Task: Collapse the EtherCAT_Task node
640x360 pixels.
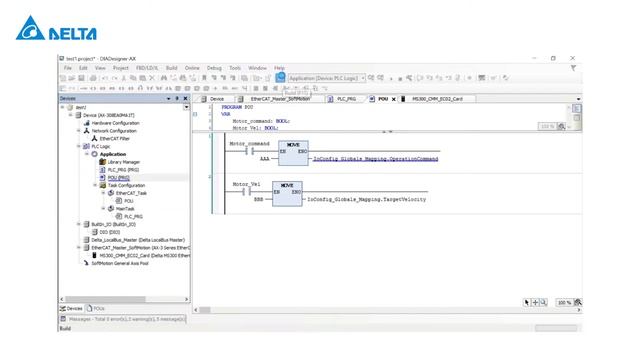Action: pyautogui.click(x=103, y=193)
